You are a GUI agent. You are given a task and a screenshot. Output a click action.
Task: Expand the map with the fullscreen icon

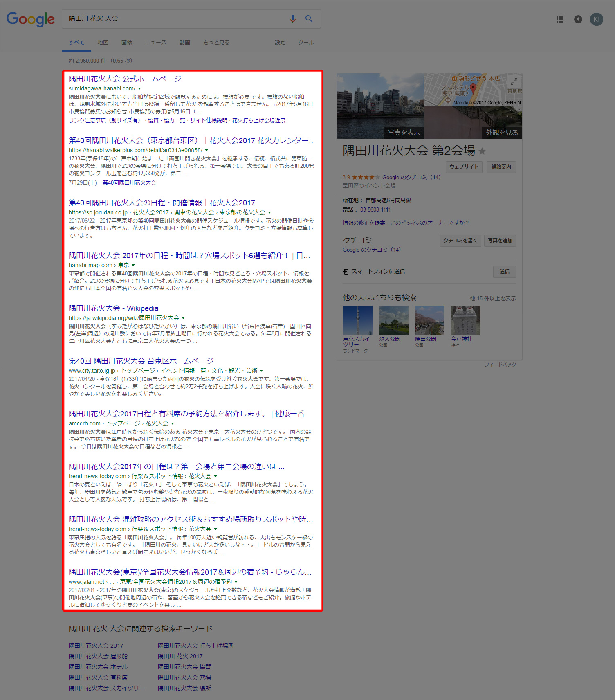click(x=514, y=81)
